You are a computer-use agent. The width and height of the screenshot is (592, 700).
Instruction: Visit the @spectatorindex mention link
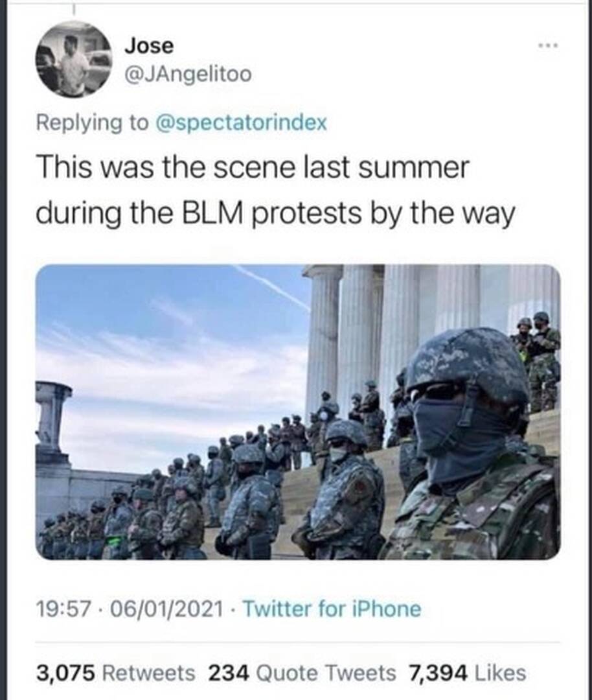[x=240, y=122]
